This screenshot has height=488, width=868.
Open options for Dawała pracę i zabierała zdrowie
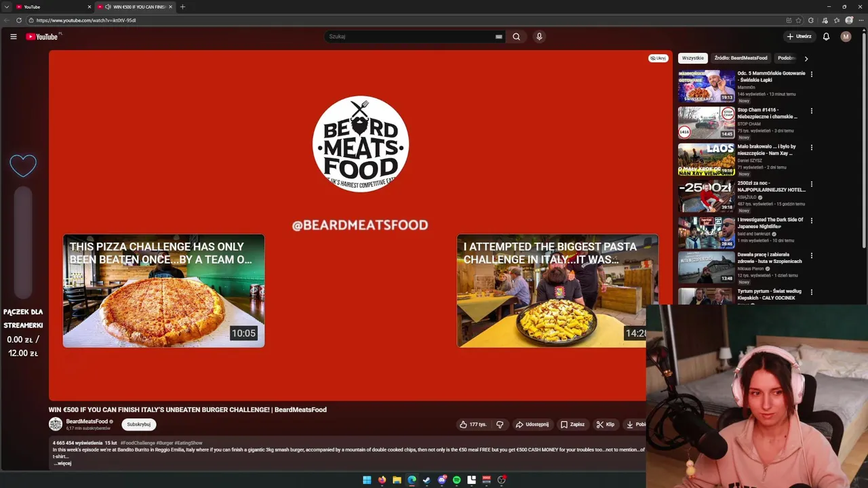(811, 256)
